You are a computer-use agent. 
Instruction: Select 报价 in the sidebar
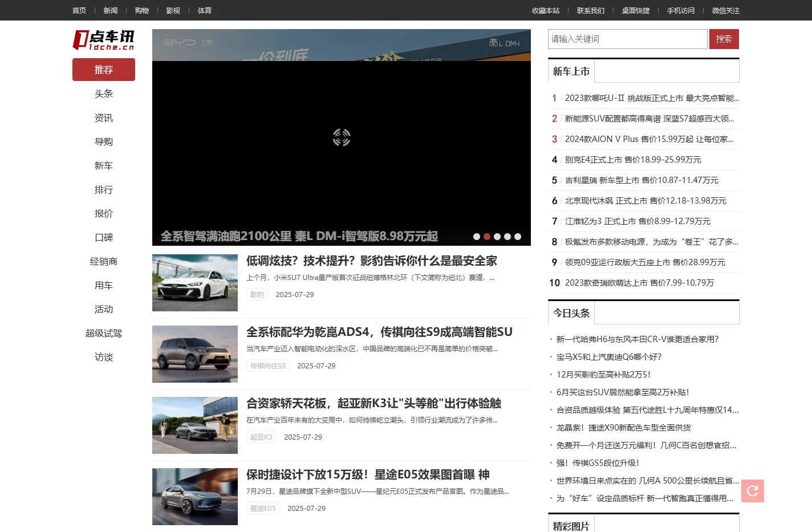(x=104, y=213)
